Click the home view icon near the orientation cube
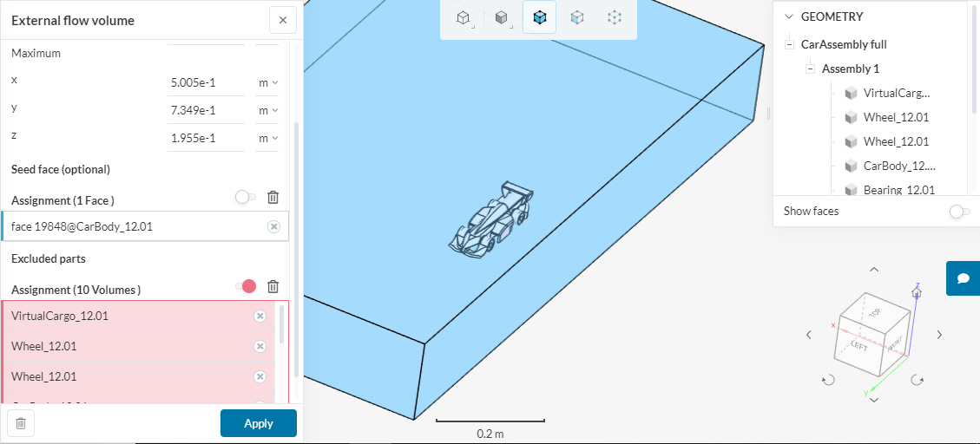The width and height of the screenshot is (980, 444). coord(916,293)
